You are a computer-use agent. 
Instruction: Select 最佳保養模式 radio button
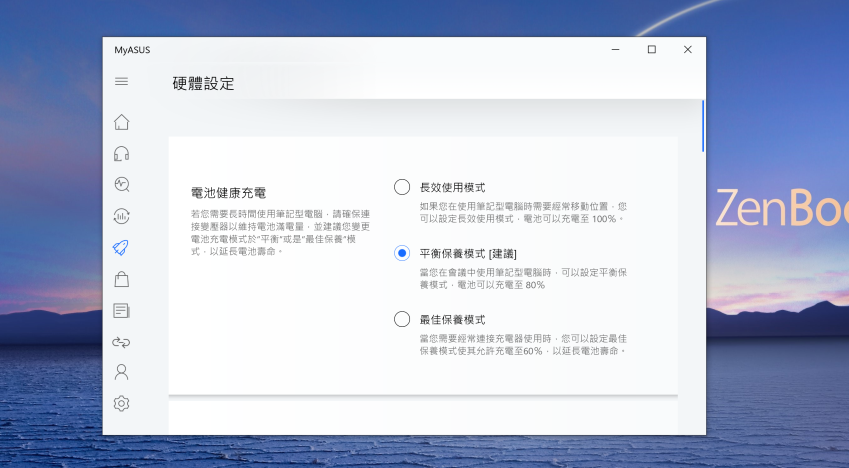[402, 319]
